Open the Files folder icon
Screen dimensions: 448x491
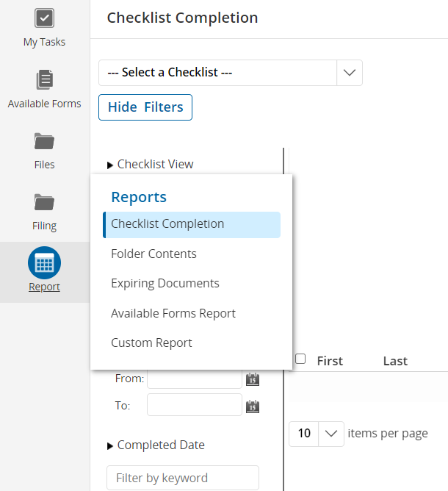tap(44, 140)
